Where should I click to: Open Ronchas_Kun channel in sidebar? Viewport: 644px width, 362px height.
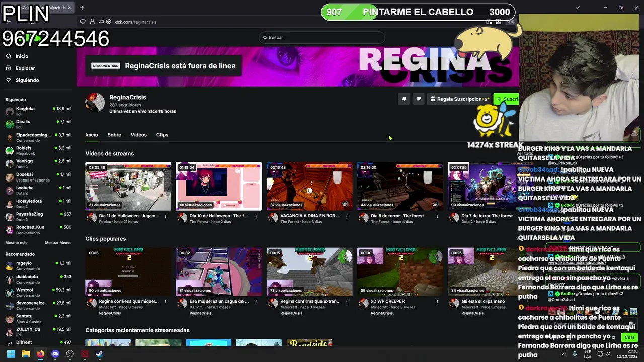click(38, 230)
